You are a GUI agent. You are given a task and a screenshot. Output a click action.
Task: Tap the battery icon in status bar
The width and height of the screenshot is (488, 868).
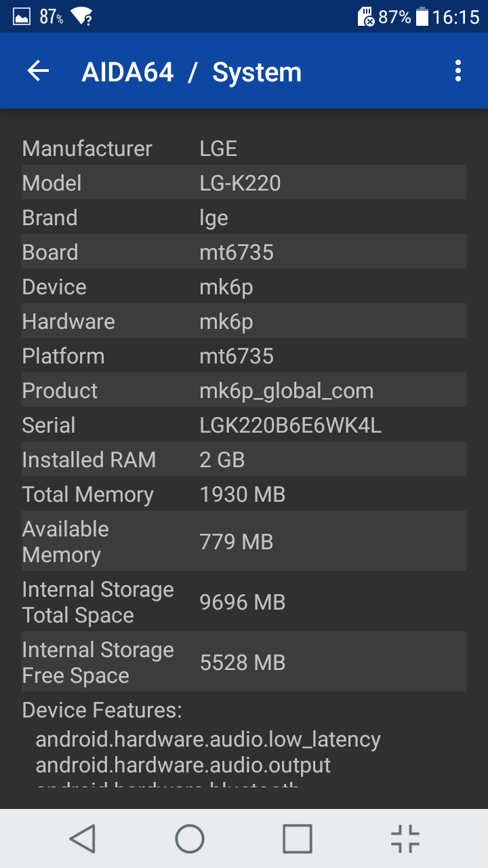click(422, 16)
